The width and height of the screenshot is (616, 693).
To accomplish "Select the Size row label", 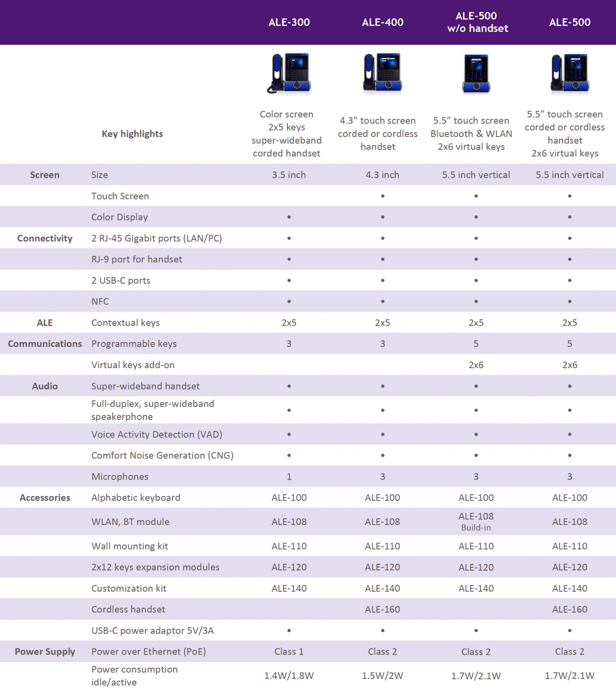I will click(x=100, y=175).
